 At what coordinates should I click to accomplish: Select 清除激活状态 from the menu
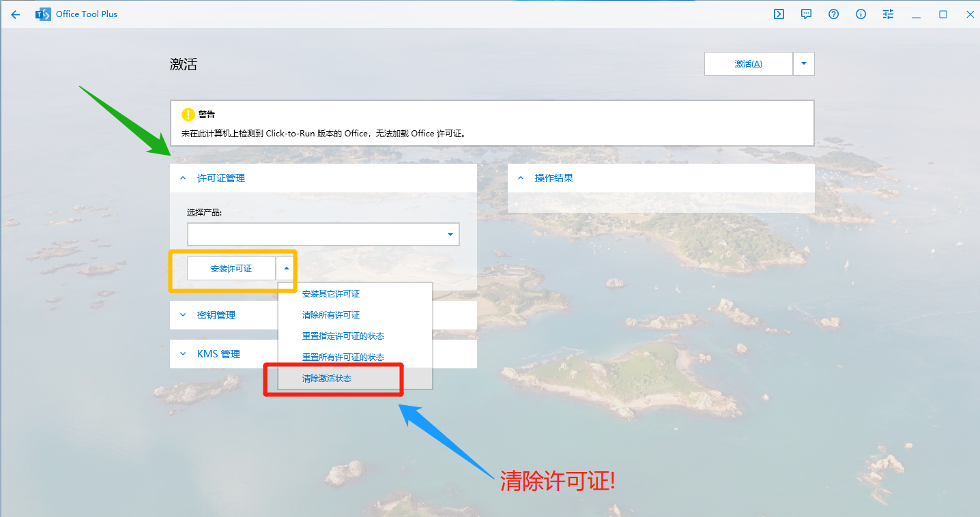(x=355, y=379)
